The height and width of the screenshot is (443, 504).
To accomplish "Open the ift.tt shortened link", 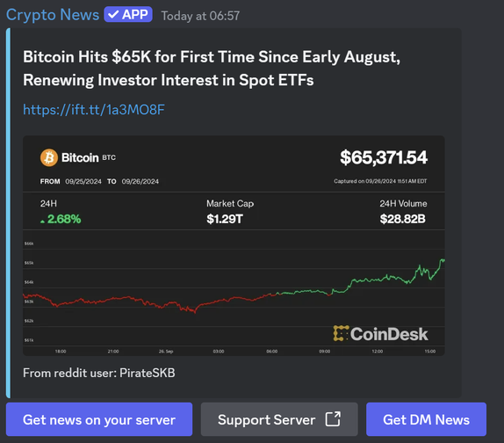I will 94,110.
